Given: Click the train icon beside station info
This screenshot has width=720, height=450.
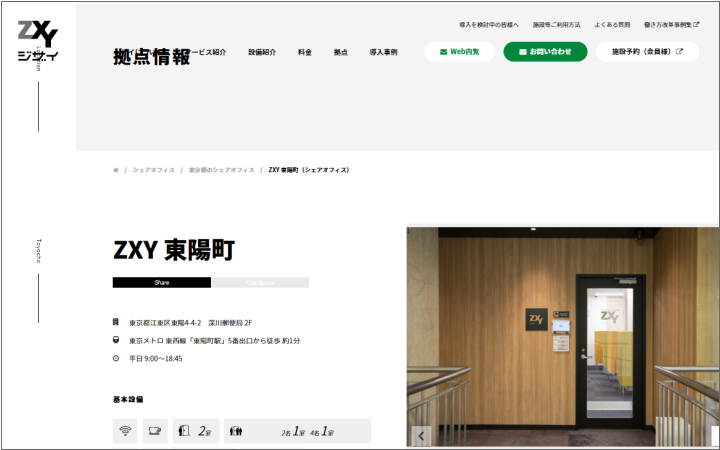Looking at the screenshot, I should (116, 340).
